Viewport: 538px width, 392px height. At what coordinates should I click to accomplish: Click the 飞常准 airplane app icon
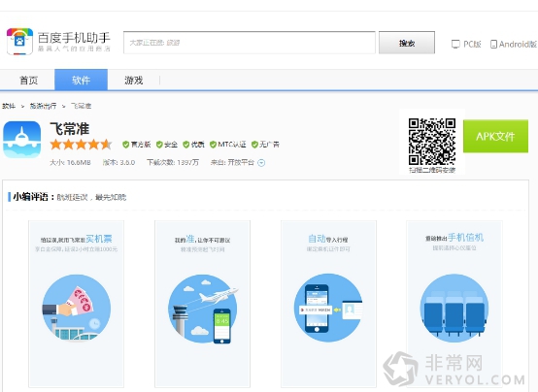pos(22,140)
